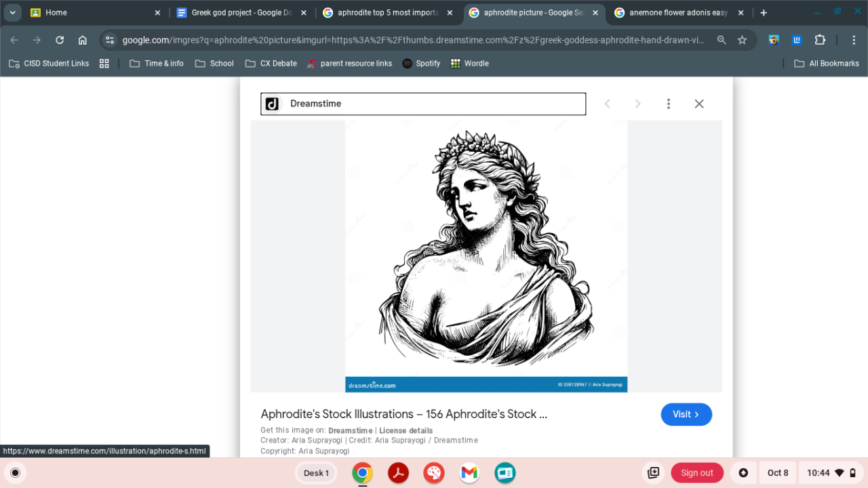Open the status tray showing 10:44
Viewport: 868px width, 488px height.
tap(832, 473)
